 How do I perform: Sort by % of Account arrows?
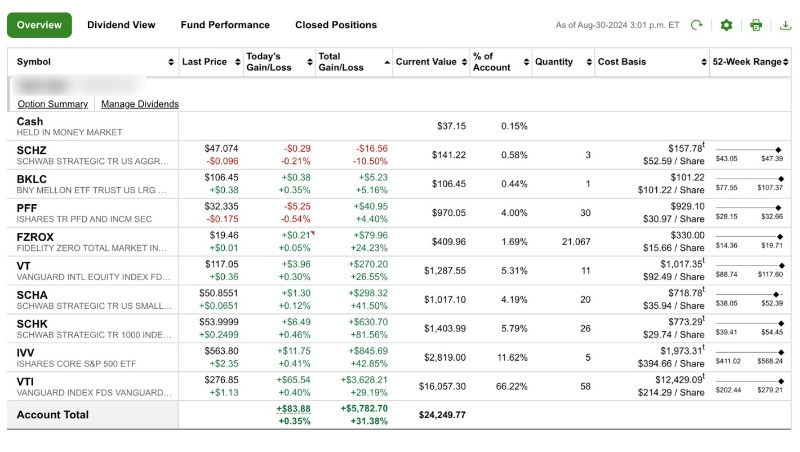[526, 62]
